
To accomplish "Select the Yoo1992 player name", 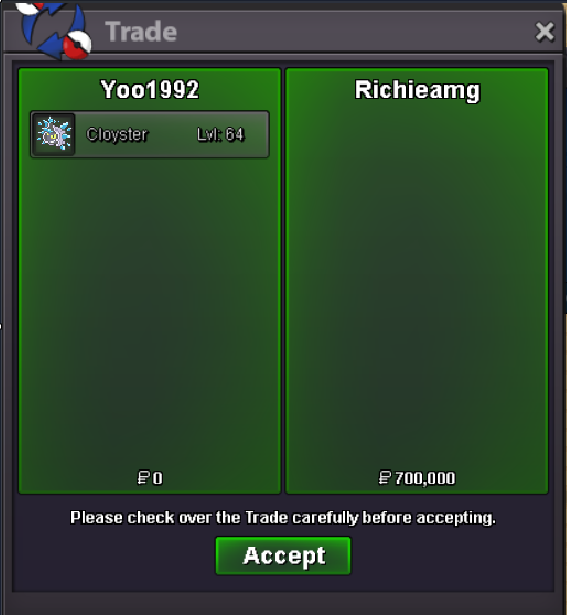I will point(150,89).
